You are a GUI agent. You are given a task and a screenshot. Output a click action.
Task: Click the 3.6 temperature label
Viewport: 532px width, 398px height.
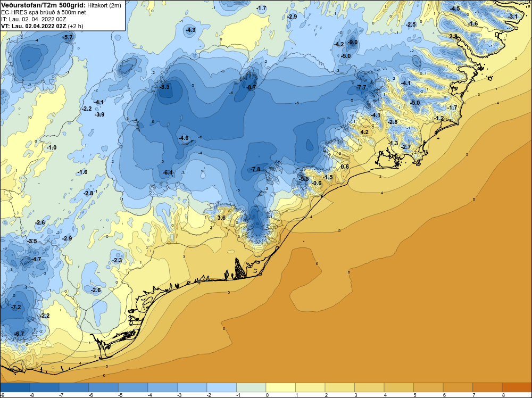221,218
